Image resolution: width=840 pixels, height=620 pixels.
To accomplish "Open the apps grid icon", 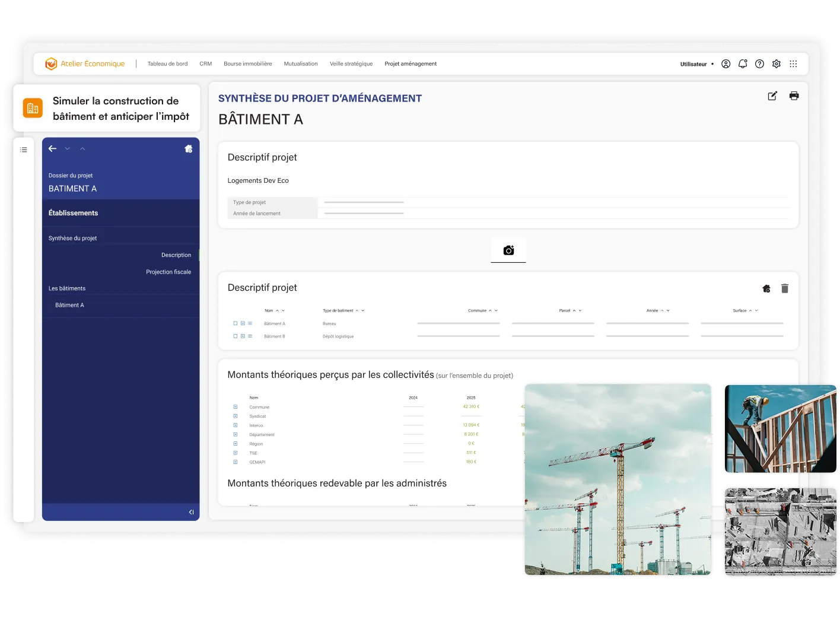I will point(793,64).
